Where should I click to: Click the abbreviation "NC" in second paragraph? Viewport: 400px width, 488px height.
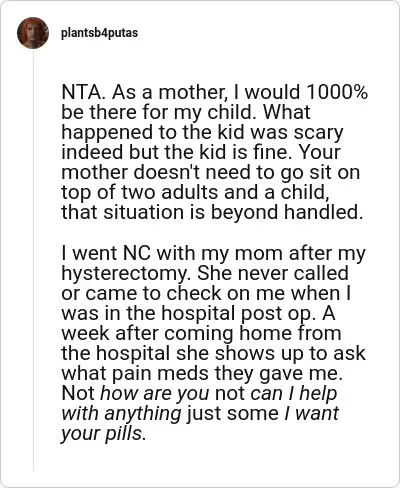pyautogui.click(x=137, y=253)
